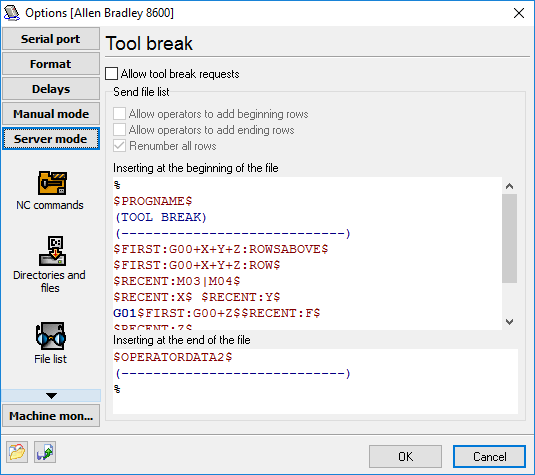Click the $PROGNAME$ line in the editor

(x=153, y=201)
